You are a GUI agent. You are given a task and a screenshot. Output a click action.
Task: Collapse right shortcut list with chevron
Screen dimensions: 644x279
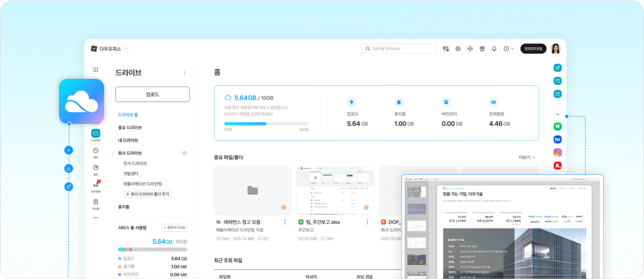point(557,114)
